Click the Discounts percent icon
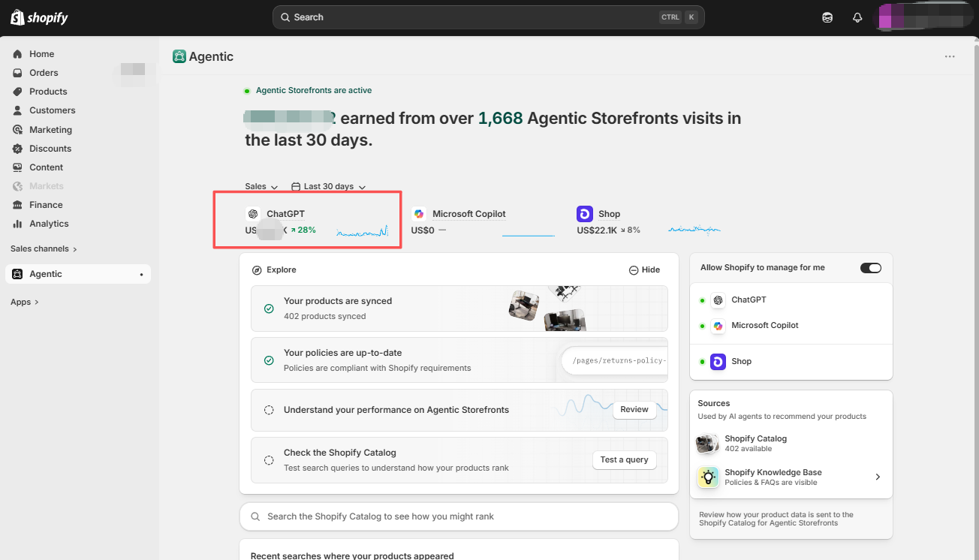979x560 pixels. click(17, 149)
